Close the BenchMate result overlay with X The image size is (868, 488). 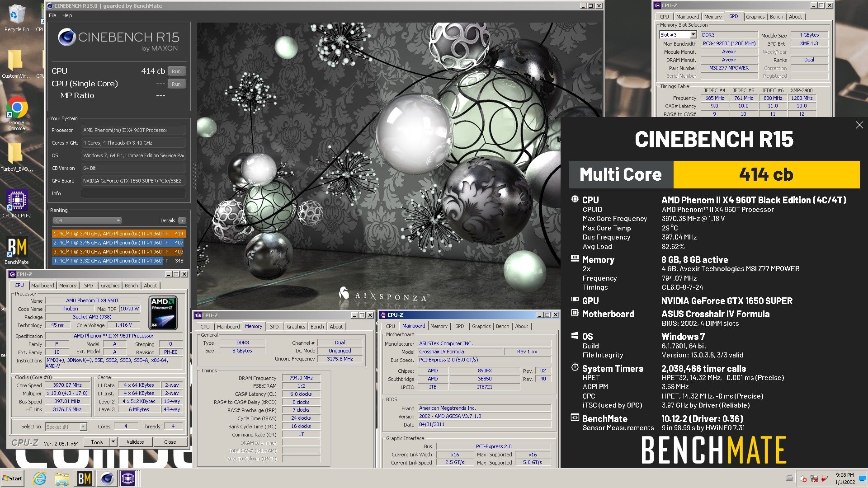point(859,125)
